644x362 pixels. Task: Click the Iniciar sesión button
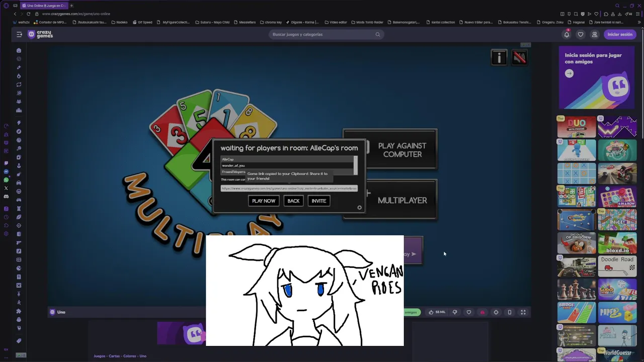pos(620,34)
